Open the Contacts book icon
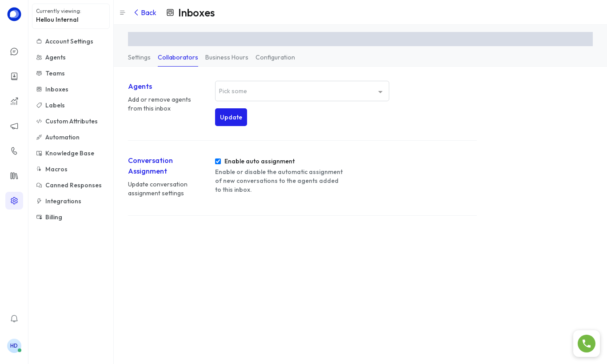The width and height of the screenshot is (607, 364). pos(14,76)
